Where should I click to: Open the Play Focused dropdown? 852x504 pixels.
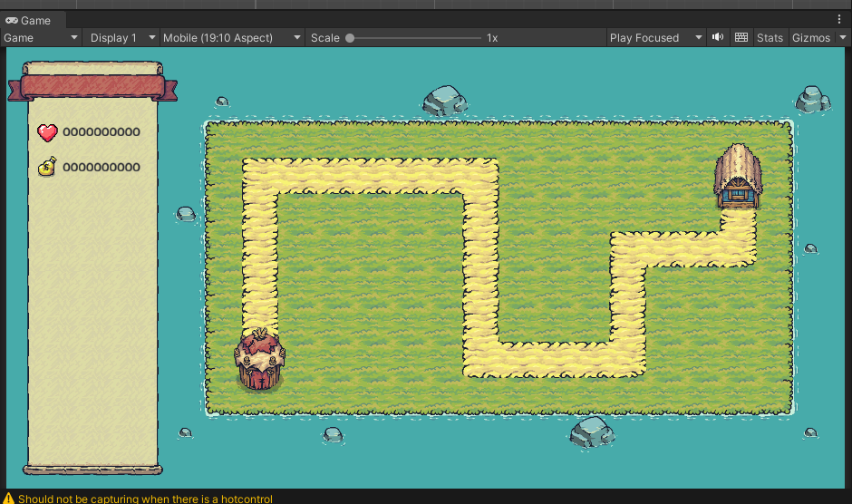pos(656,38)
